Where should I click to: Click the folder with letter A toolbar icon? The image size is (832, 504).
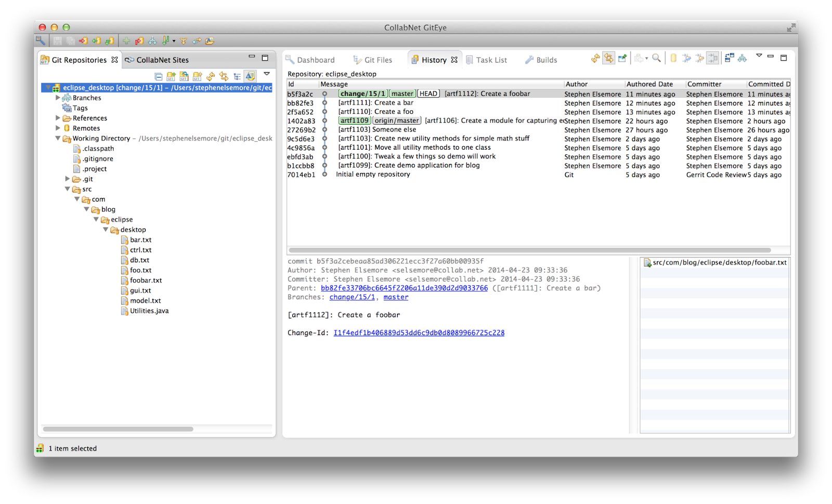210,41
